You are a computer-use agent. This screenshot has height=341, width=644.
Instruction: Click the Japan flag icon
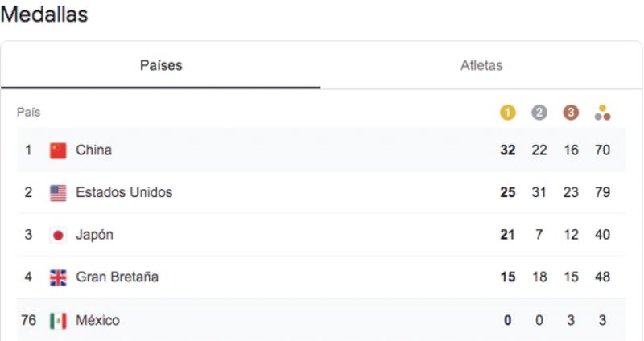click(x=57, y=235)
